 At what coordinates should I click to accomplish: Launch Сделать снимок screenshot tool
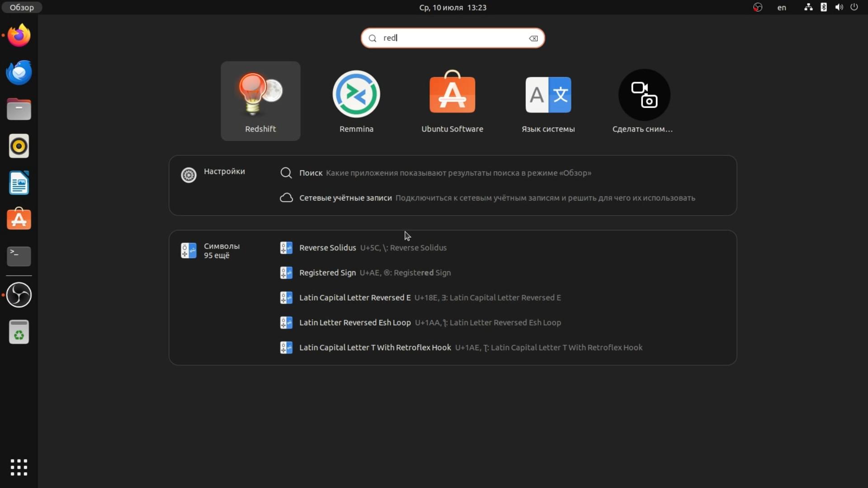(644, 101)
